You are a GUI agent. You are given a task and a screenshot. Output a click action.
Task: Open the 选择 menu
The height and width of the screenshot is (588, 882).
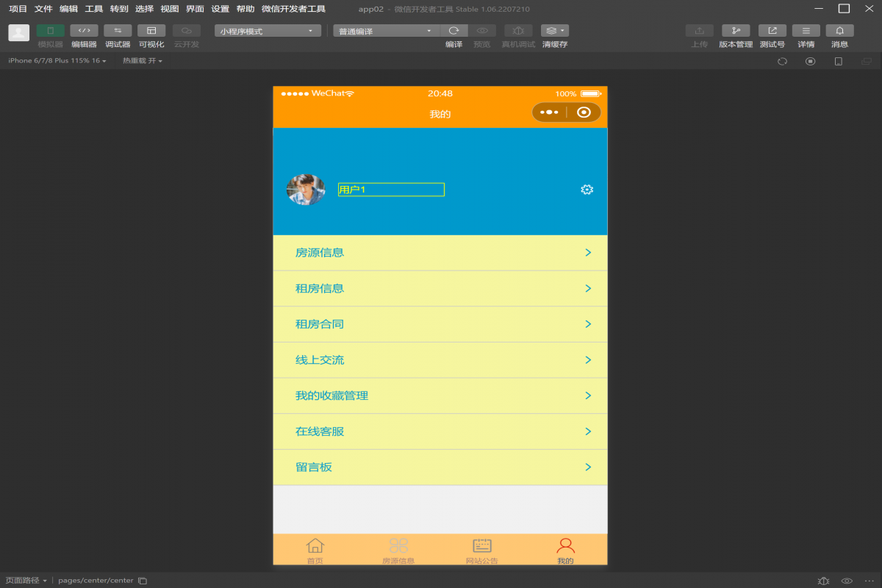(144, 9)
